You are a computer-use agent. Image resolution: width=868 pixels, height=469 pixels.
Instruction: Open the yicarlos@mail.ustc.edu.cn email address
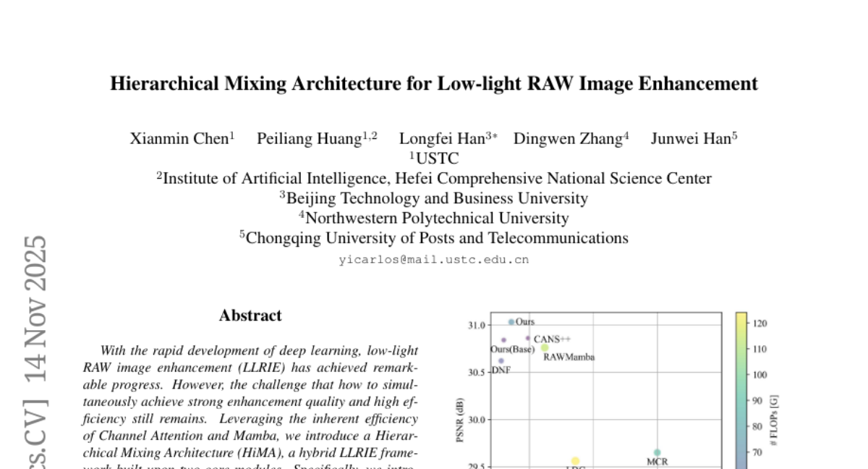tap(434, 260)
